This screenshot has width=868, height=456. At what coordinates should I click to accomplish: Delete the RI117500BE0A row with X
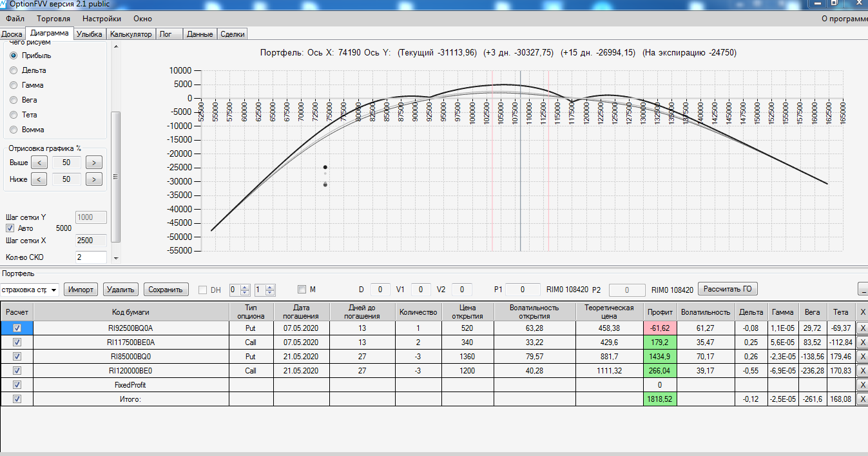863,342
